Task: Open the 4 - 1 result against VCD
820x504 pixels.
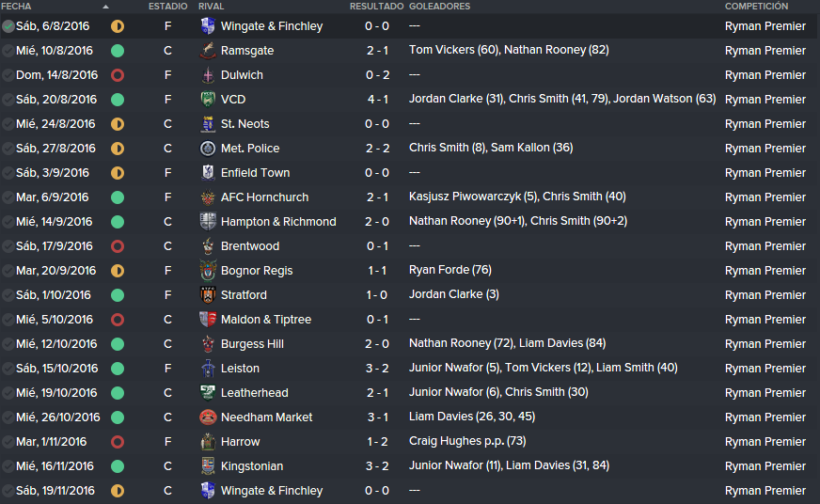Action: pyautogui.click(x=377, y=100)
